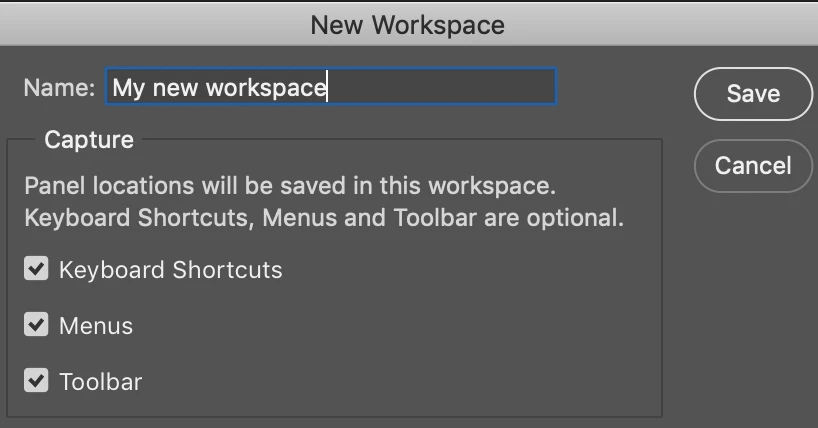Focus the workspace Name input field
818x428 pixels.
click(x=331, y=87)
